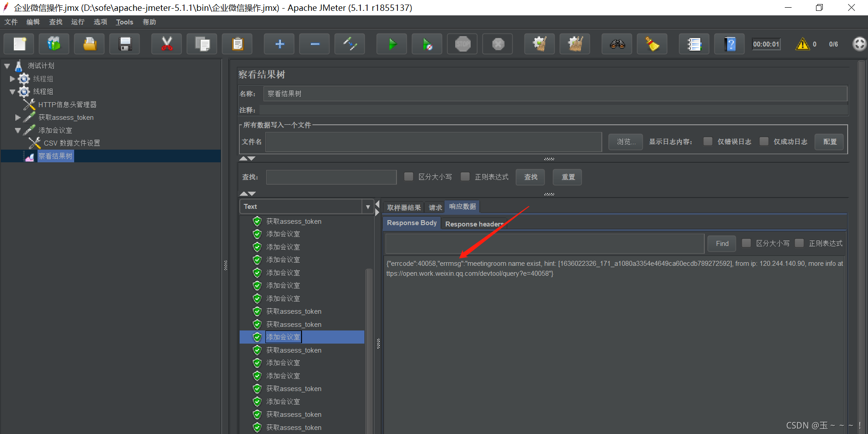
Task: Click the plus Expand All icon
Action: coord(279,44)
